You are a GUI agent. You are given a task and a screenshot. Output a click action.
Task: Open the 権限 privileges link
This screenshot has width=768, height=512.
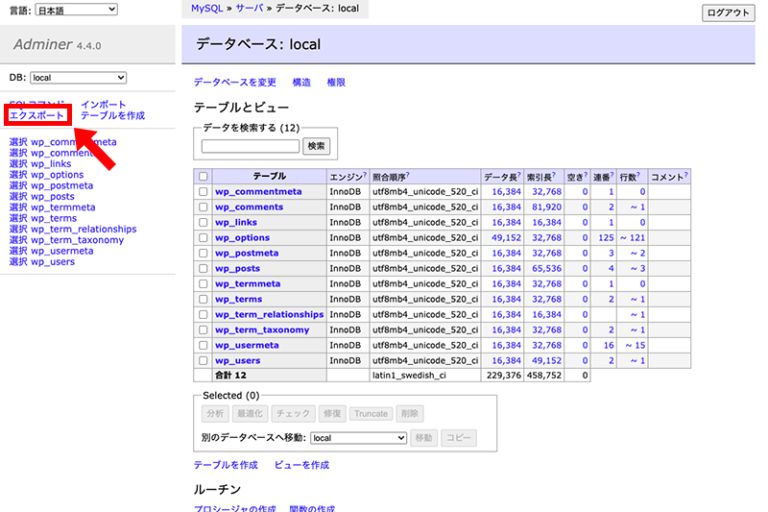pyautogui.click(x=336, y=82)
